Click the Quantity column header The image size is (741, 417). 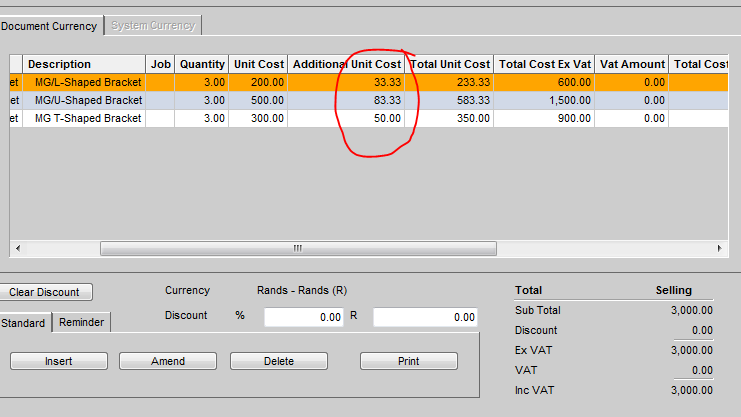point(202,64)
